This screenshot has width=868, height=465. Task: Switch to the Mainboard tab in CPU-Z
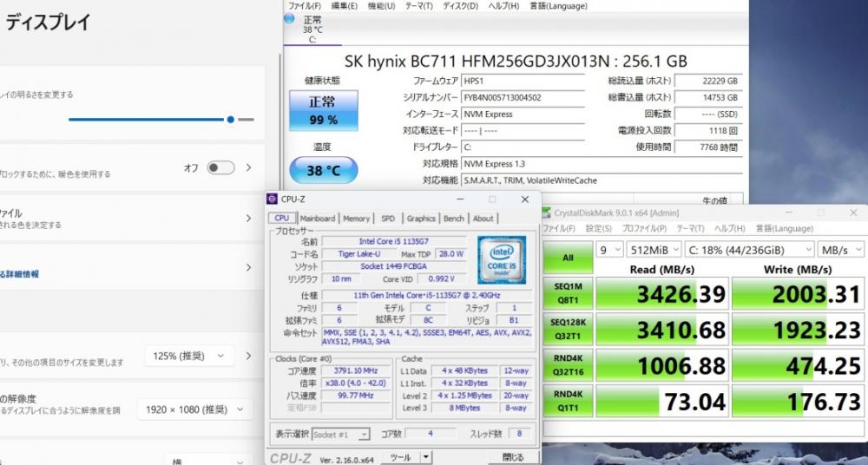coord(317,219)
